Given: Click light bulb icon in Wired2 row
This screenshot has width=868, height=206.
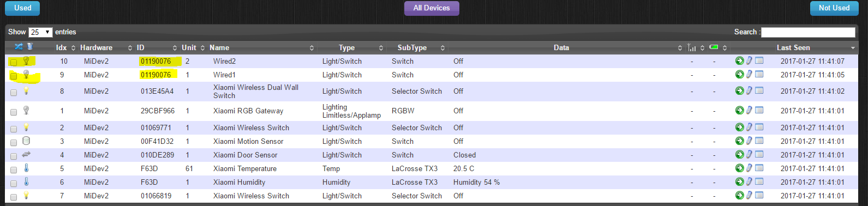Looking at the screenshot, I should (26, 60).
